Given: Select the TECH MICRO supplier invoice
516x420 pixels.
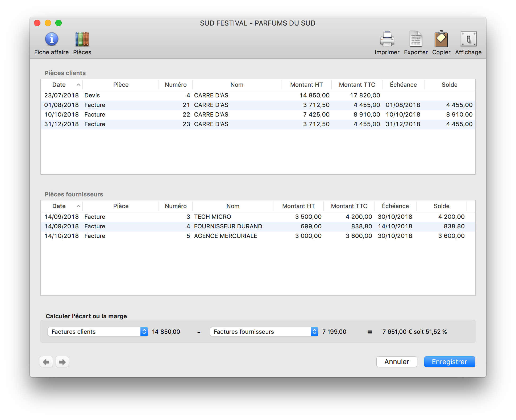Looking at the screenshot, I should [x=258, y=217].
